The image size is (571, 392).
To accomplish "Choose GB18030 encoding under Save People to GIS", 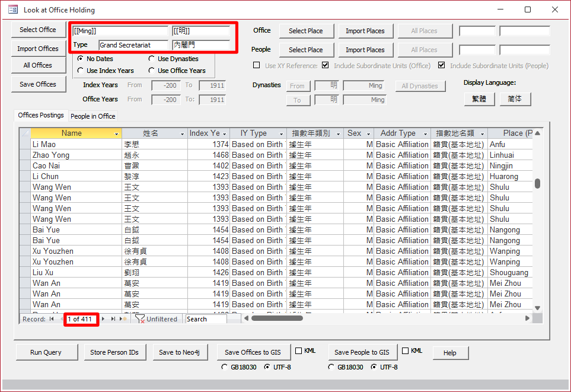I will [331, 367].
